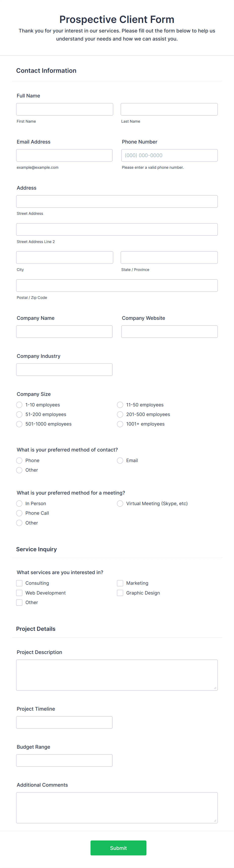Click the Budget Range field
Screen dimensions: 234x868
[64, 760]
